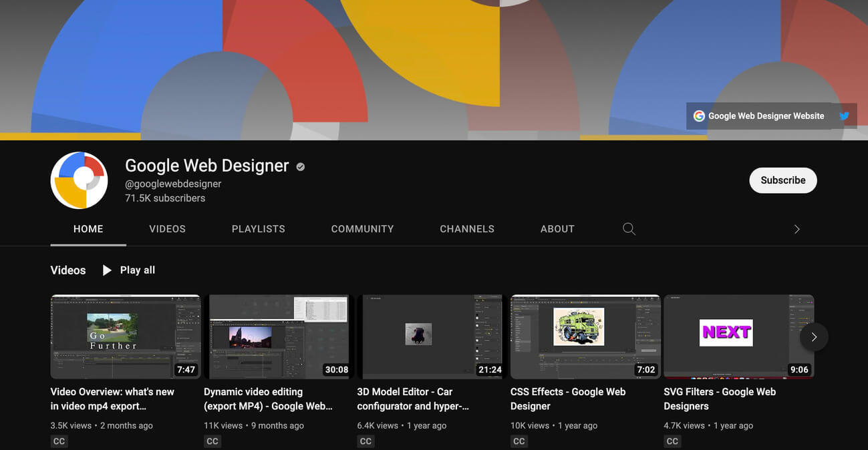Viewport: 868px width, 450px height.
Task: Advance video carousel with next arrow
Action: click(x=814, y=337)
